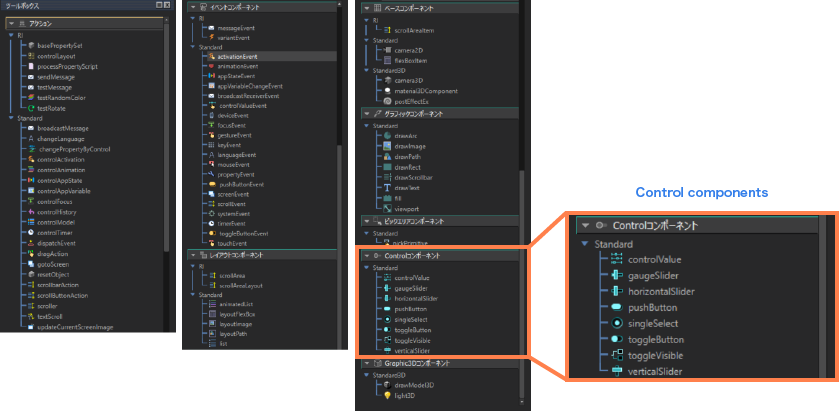
Task: Pick the gestureEvent component icon
Action: [211, 135]
